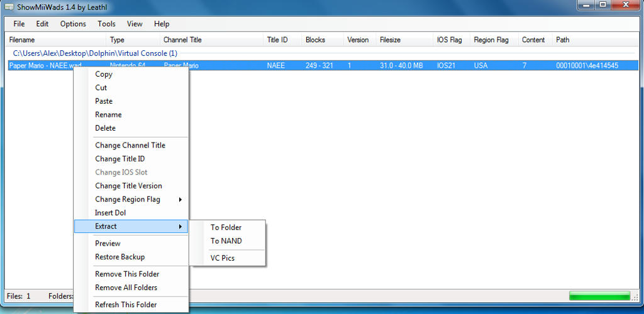Extract WAD To Folder
The width and height of the screenshot is (644, 314).
click(x=227, y=227)
